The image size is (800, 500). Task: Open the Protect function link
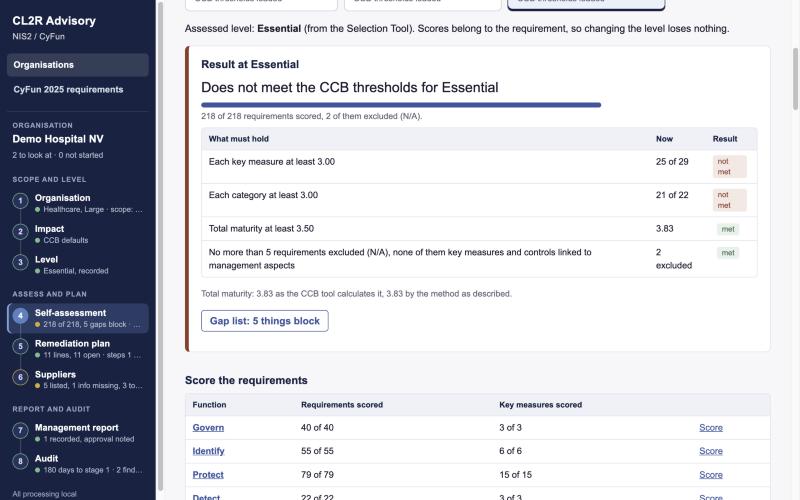(x=208, y=474)
